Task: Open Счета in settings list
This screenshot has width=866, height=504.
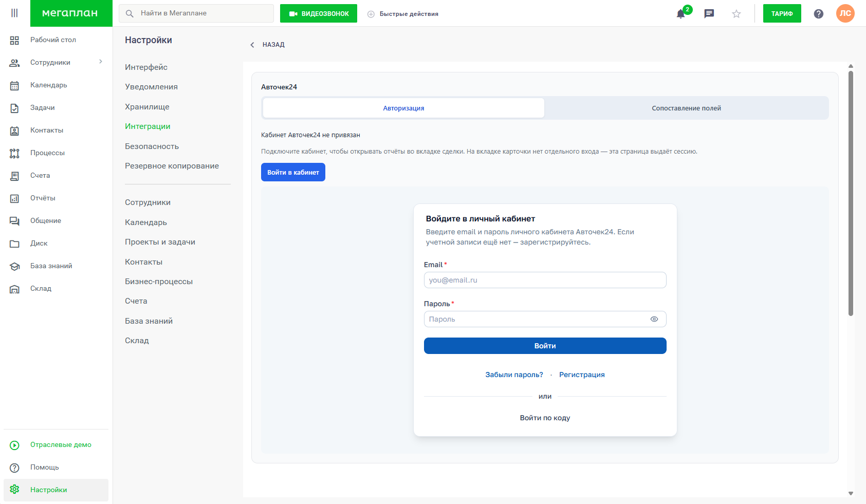Action: coord(136,301)
